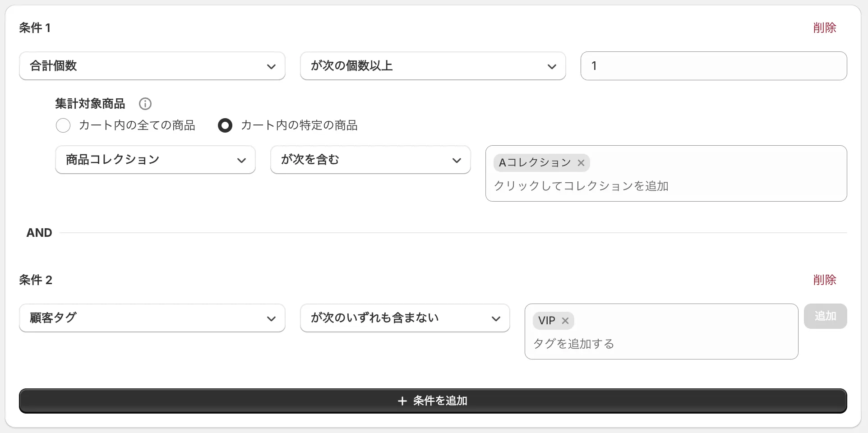Open the が次のいずれも含まない dropdown
The image size is (868, 433).
point(404,318)
